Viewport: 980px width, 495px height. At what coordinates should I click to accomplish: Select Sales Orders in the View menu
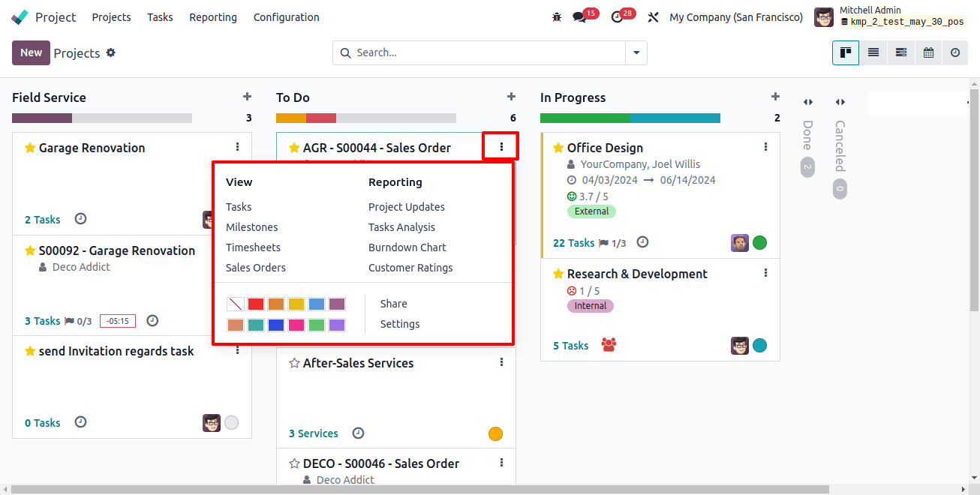[256, 267]
